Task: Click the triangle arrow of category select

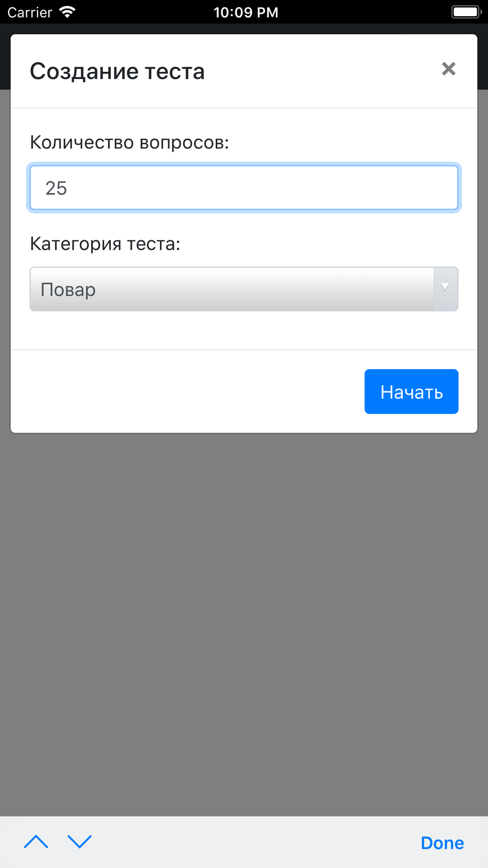Action: [x=445, y=288]
